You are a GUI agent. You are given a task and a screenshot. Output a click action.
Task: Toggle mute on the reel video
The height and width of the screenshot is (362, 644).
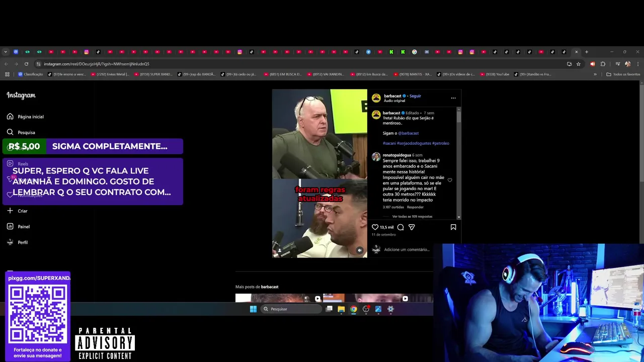click(x=359, y=250)
